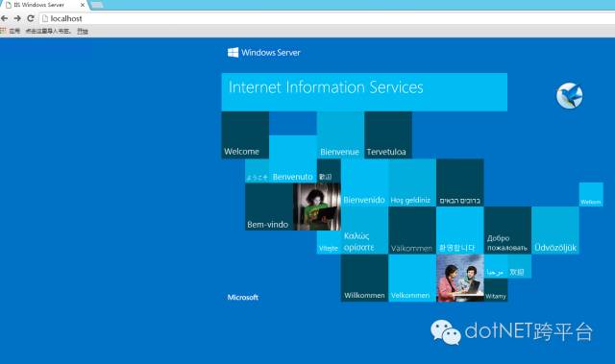This screenshot has height=364, width=615.
Task: Click the Witamy tile
Action: pos(496,290)
